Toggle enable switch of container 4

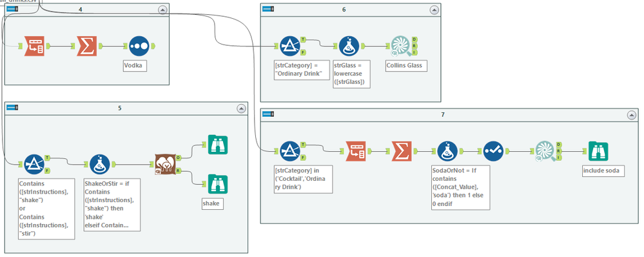point(13,8)
